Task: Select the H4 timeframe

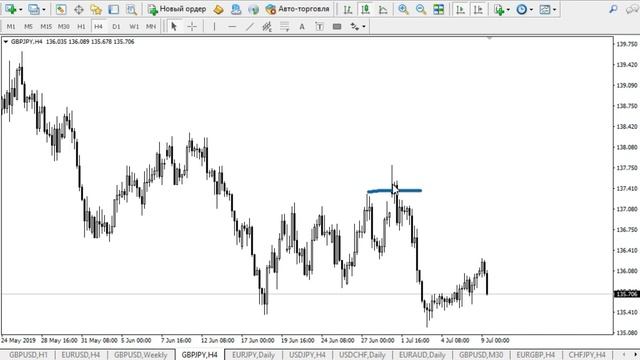Action: (x=98, y=27)
